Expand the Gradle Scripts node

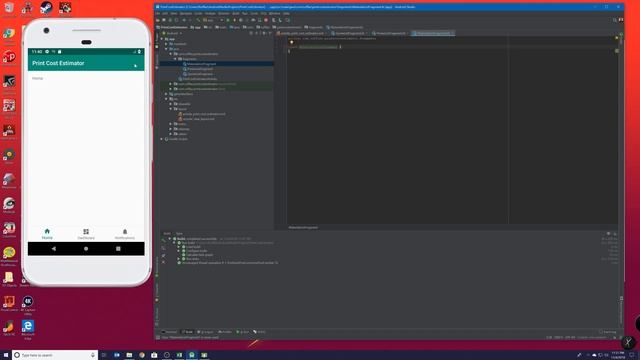coord(162,139)
